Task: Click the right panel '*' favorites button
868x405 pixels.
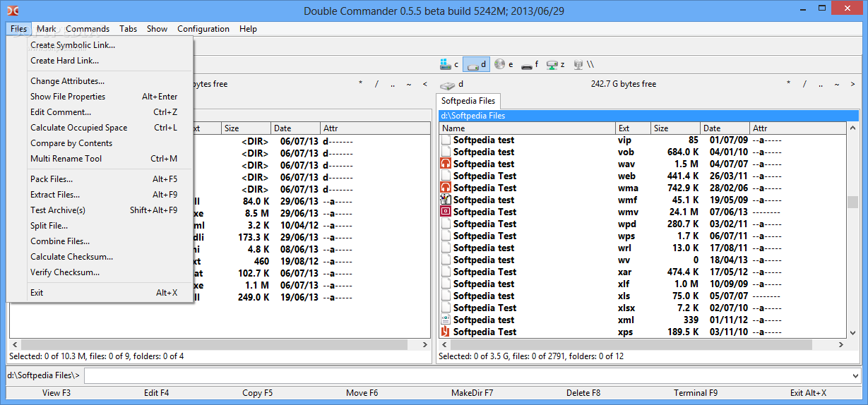Action: coord(789,84)
